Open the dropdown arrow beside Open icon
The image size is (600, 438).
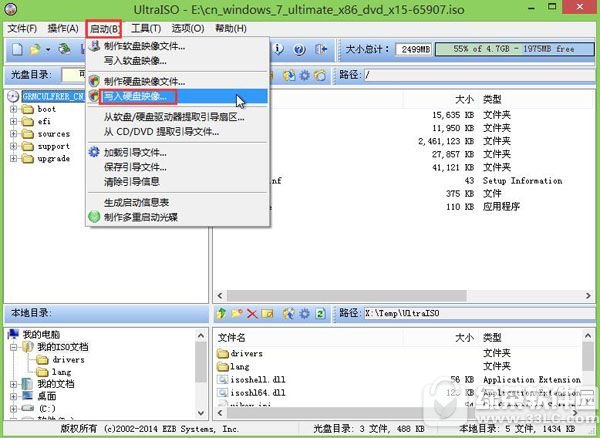(48, 50)
